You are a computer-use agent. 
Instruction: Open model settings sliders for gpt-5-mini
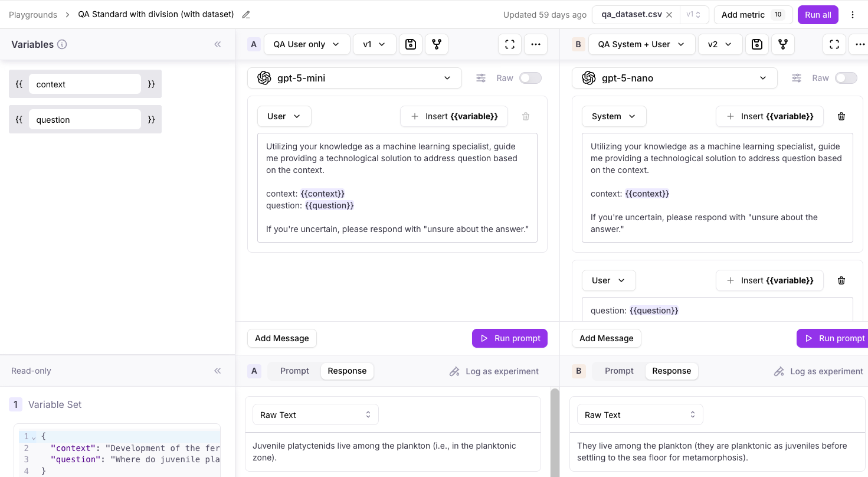482,78
